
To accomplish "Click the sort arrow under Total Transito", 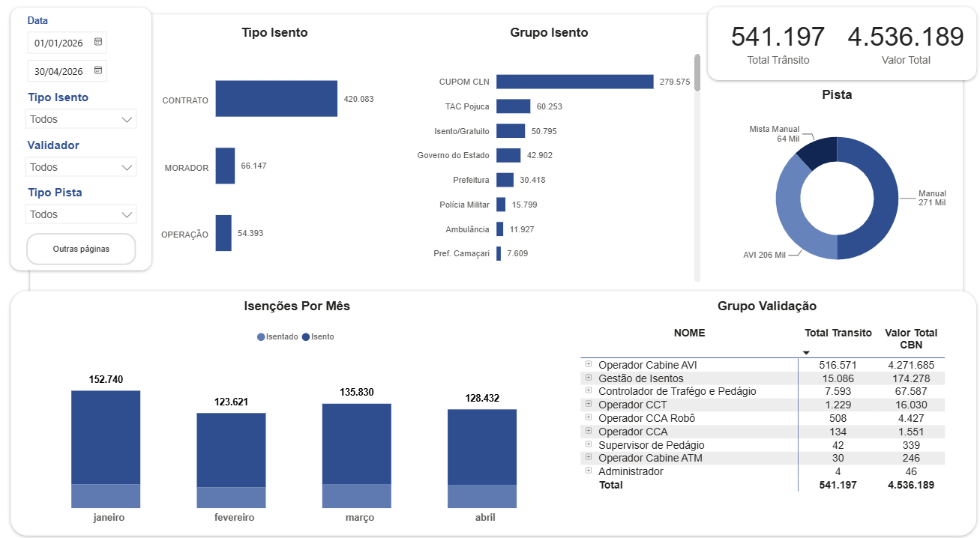I will point(806,352).
